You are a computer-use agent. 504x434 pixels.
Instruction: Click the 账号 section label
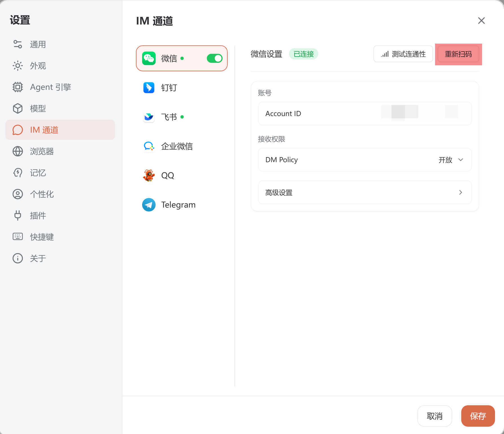265,93
